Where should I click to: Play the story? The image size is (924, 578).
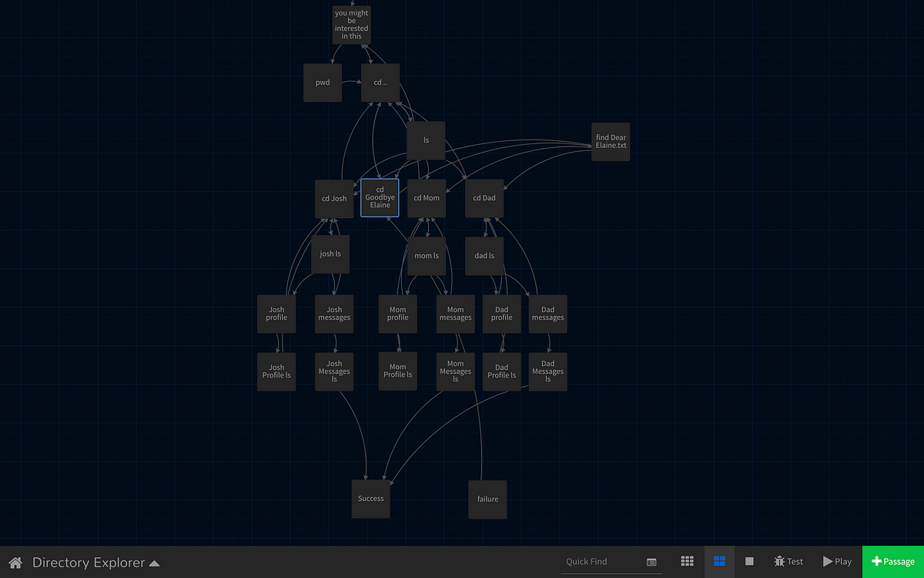click(837, 562)
